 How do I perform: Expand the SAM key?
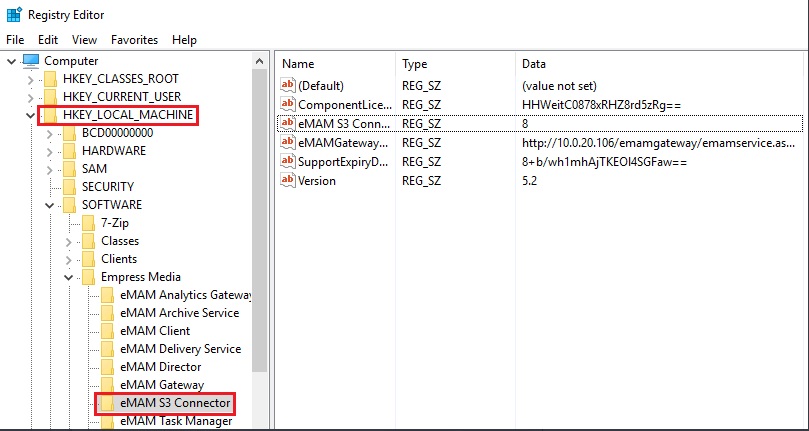pos(50,169)
